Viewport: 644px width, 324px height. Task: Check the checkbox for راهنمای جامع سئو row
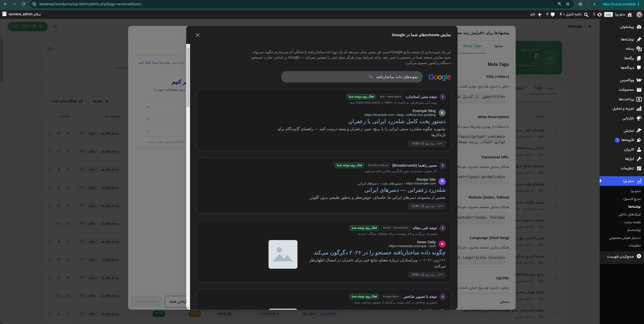click(556, 170)
